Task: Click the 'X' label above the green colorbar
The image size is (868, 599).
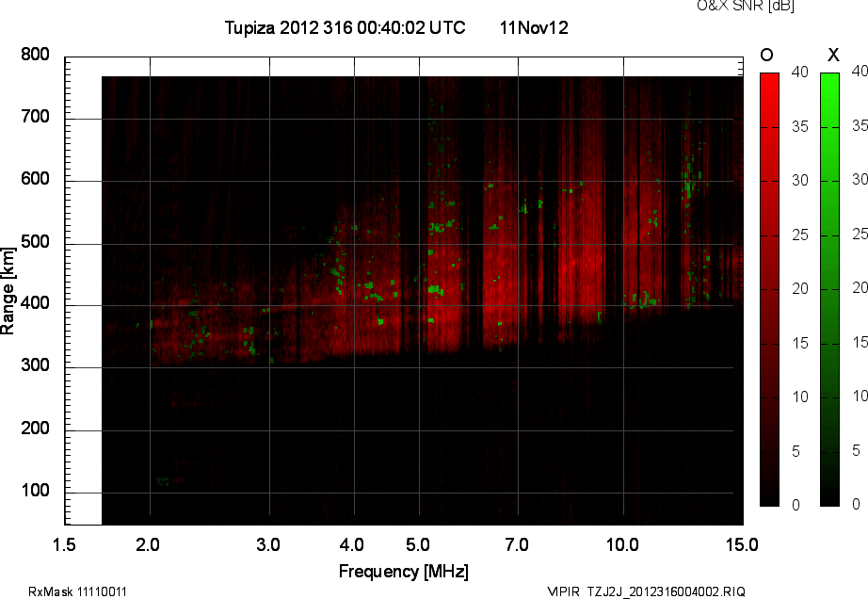Action: 833,55
